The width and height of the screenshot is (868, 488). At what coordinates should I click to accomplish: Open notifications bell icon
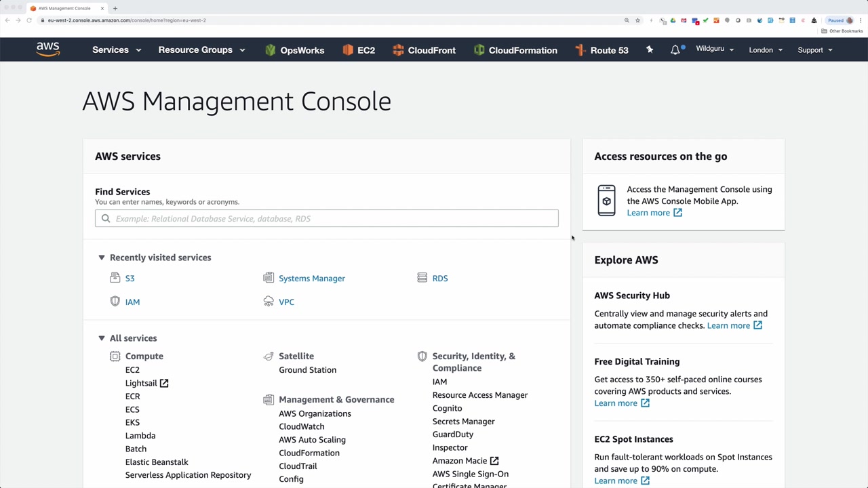click(675, 50)
